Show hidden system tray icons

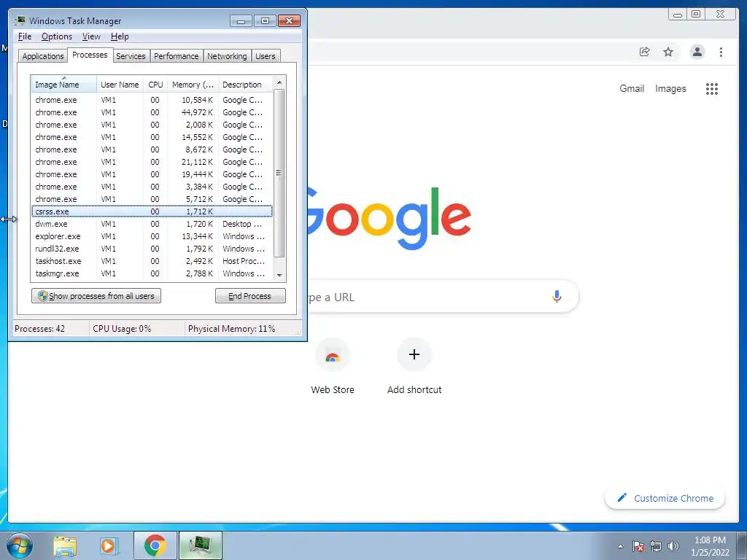coord(620,546)
